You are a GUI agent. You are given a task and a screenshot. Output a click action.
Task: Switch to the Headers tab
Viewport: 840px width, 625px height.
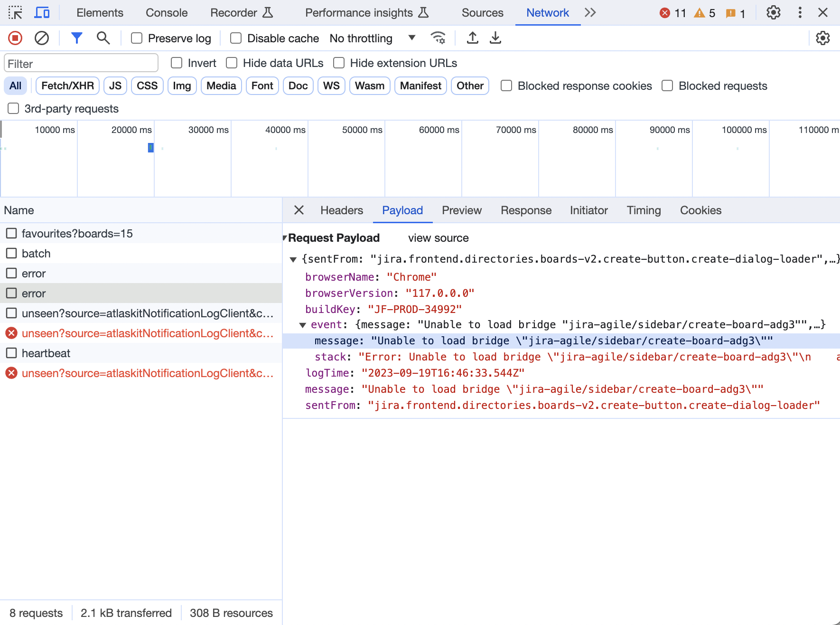coord(342,210)
